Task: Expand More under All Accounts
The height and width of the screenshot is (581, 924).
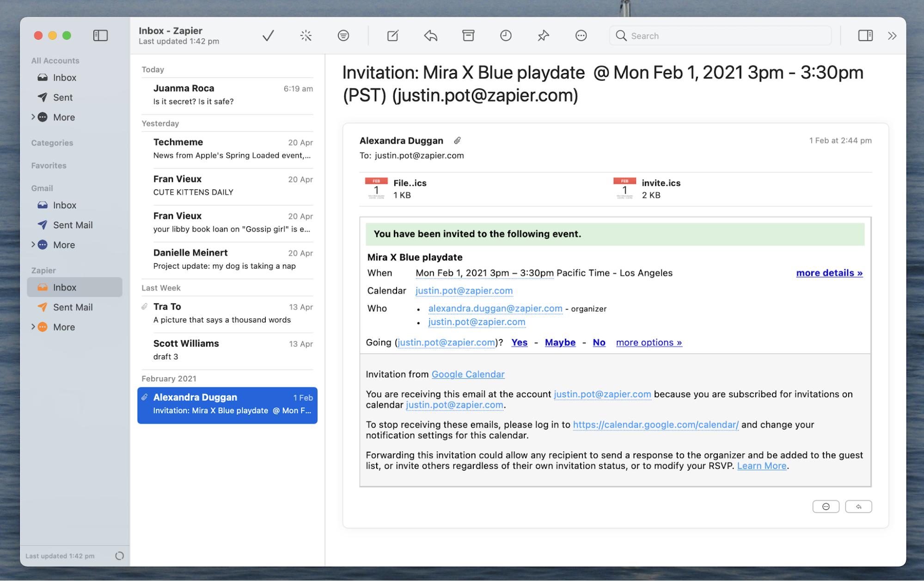Action: click(x=33, y=117)
